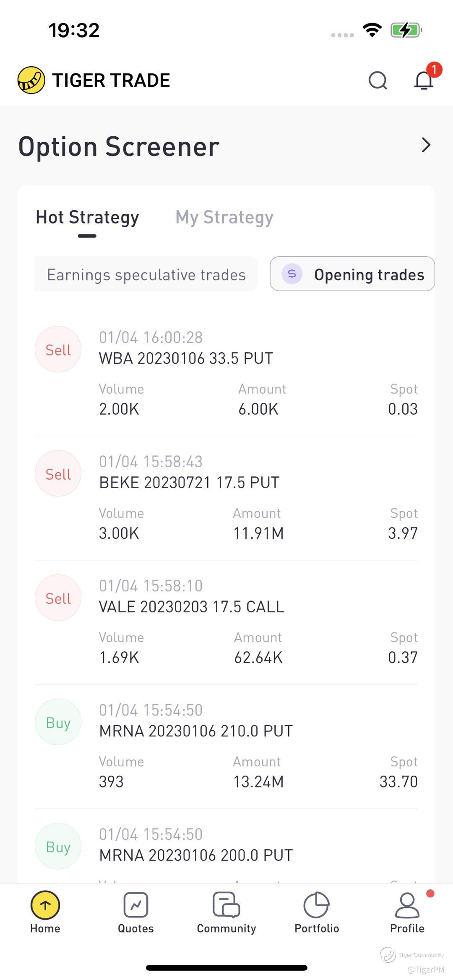Choose Earnings speculative trades filter

pyautogui.click(x=146, y=275)
